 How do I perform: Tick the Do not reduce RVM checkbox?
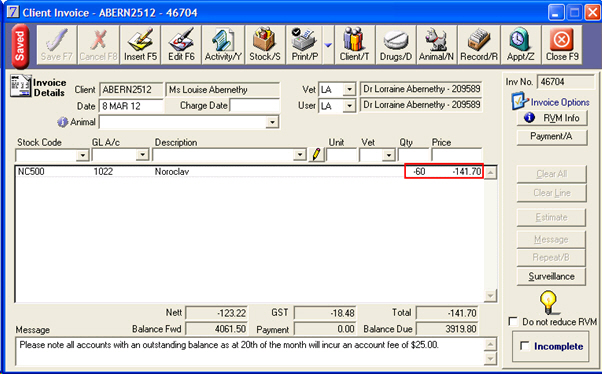pos(513,321)
